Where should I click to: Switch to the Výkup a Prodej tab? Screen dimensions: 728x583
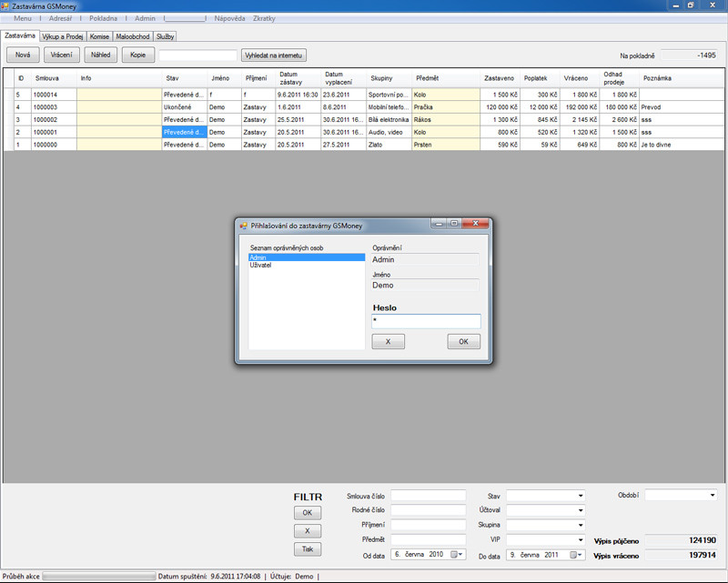pos(63,36)
